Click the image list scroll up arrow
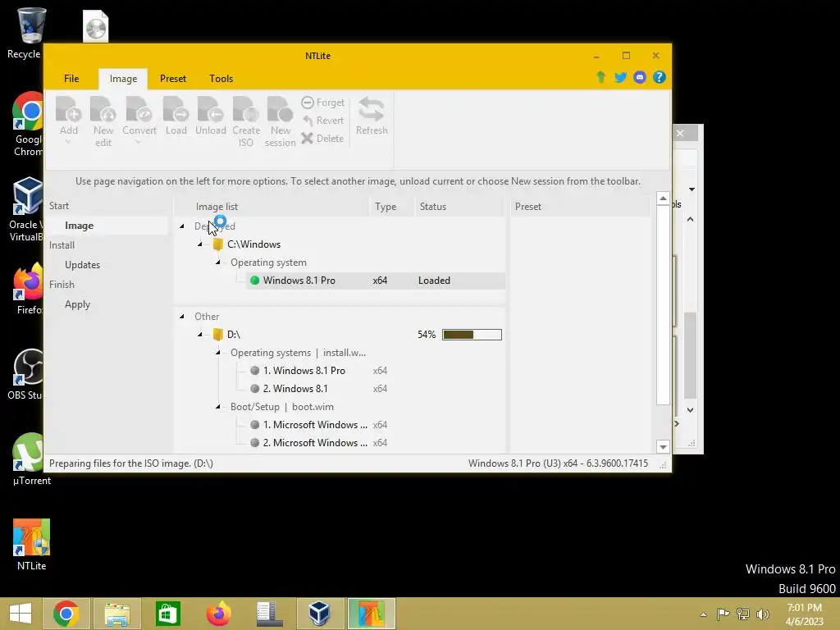 [663, 199]
